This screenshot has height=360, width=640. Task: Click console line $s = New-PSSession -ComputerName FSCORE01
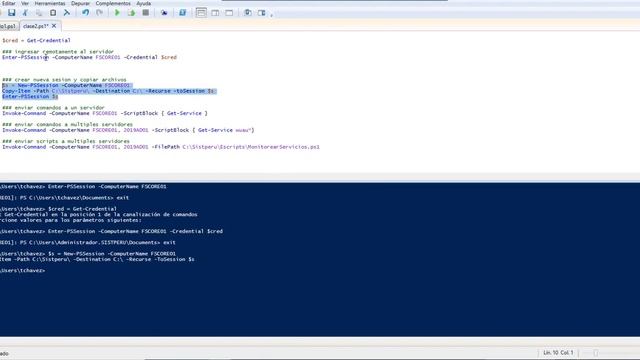pos(88,254)
